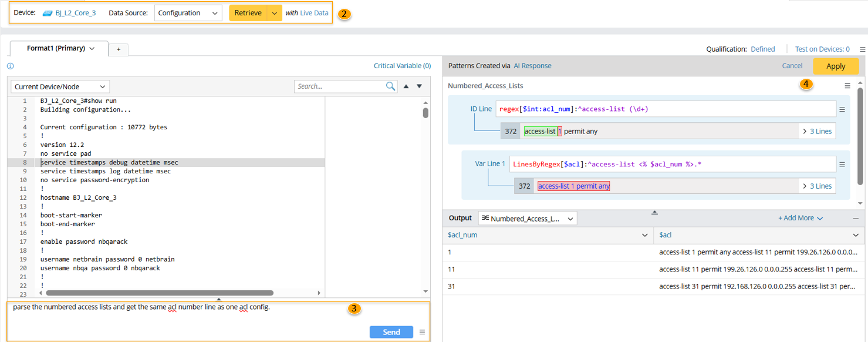
Task: Minimize the Output panel with dash icon
Action: point(856,218)
